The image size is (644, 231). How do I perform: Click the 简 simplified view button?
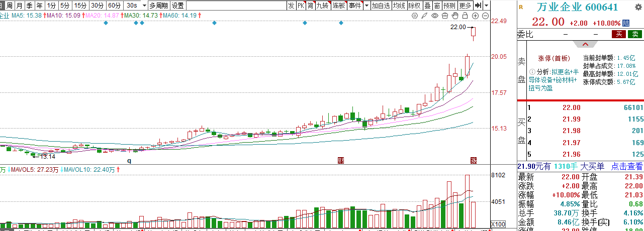click(311, 6)
